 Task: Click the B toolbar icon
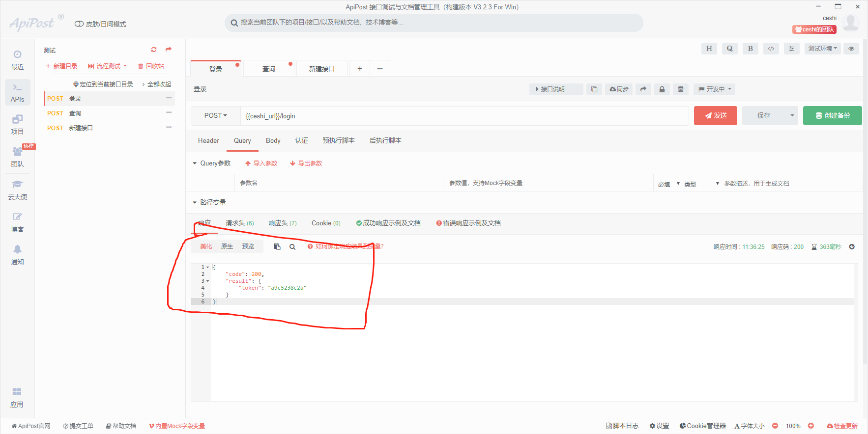tap(750, 49)
